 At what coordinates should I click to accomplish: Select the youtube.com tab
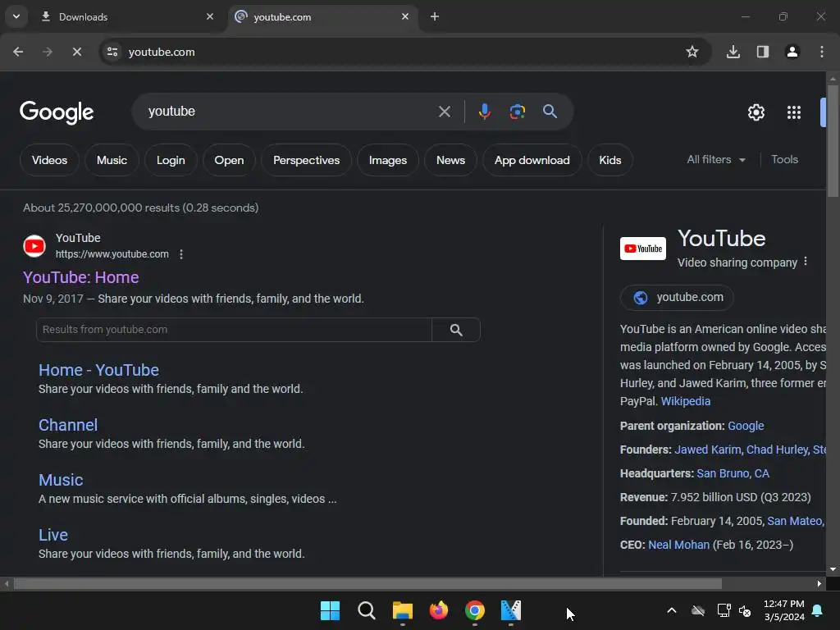tap(322, 17)
